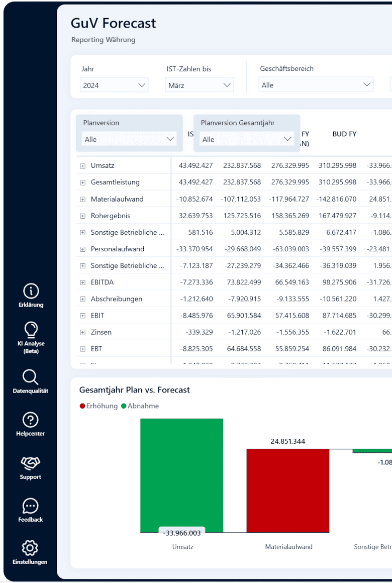Click the BUD FY column header
392x583 pixels.
click(344, 134)
